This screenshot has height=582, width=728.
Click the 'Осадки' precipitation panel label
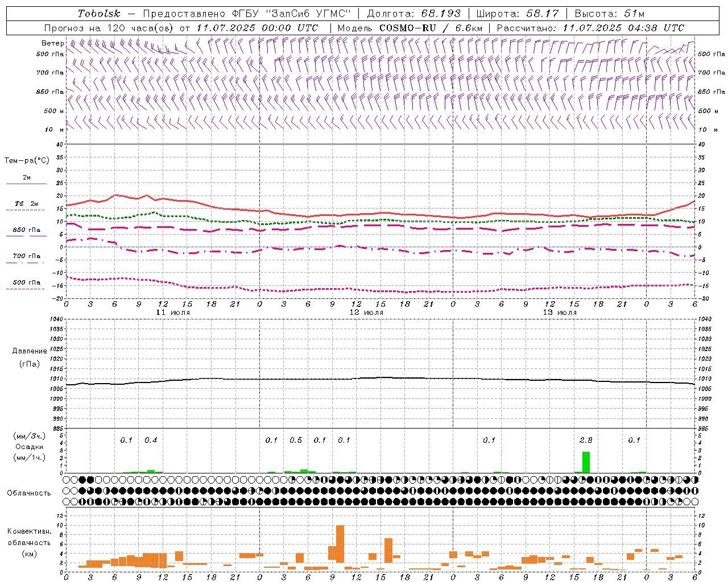pyautogui.click(x=30, y=447)
